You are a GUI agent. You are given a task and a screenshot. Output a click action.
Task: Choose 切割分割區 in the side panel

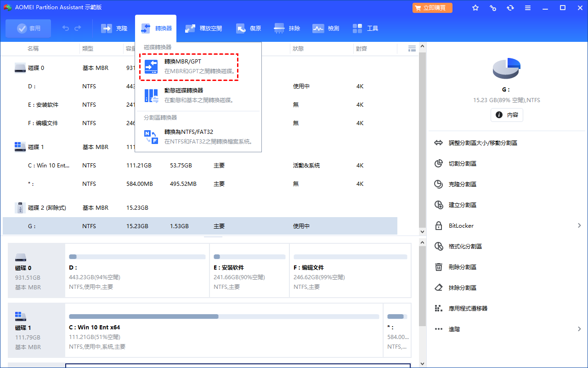(462, 164)
